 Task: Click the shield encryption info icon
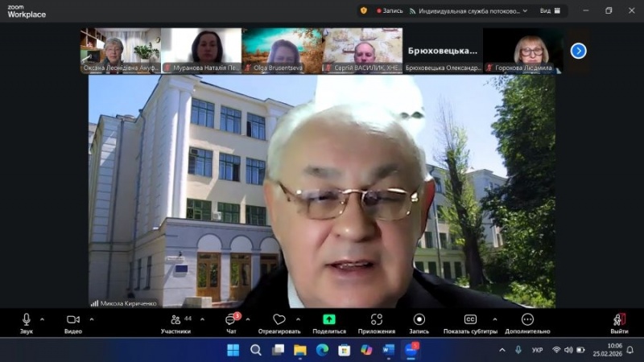click(364, 11)
